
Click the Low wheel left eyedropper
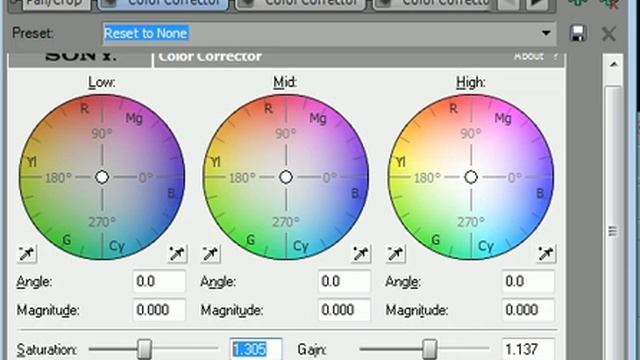tap(27, 253)
